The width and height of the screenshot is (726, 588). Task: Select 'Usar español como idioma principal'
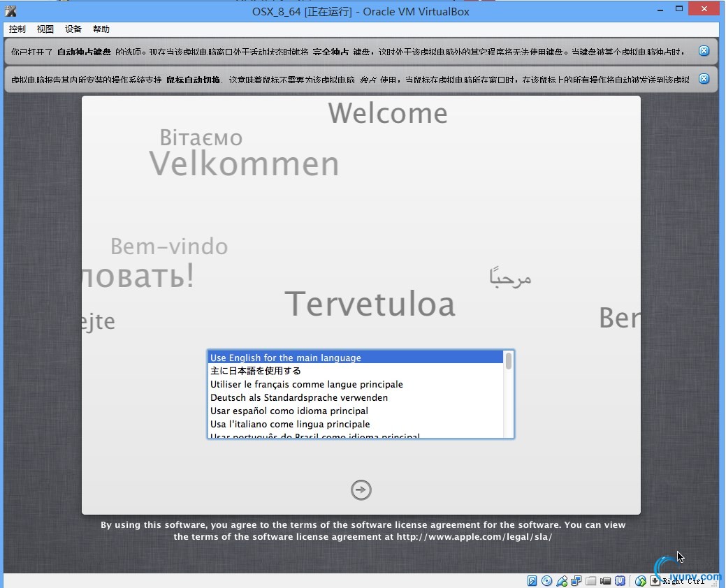point(356,411)
